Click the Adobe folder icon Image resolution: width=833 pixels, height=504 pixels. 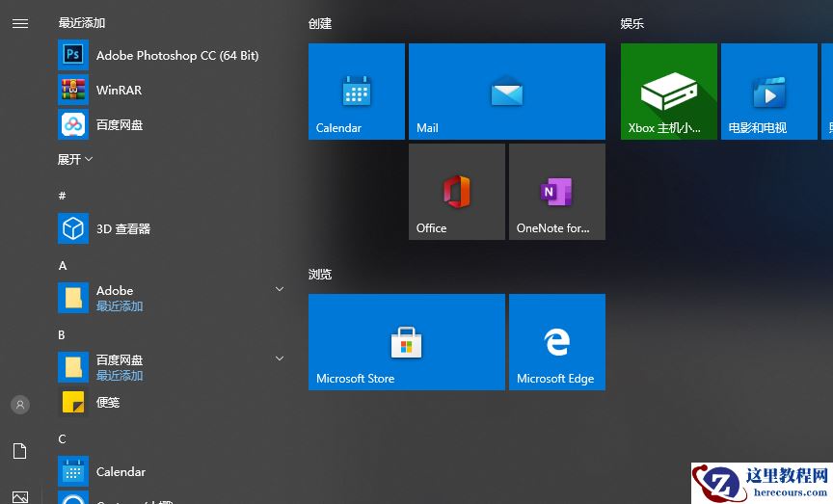click(73, 298)
